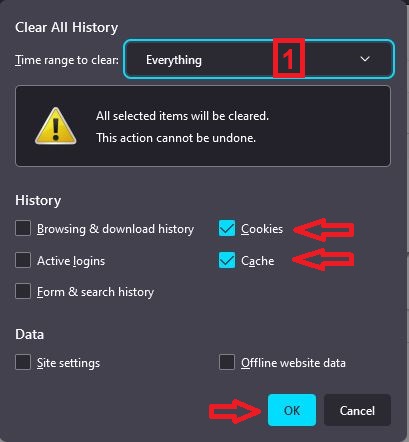The width and height of the screenshot is (409, 442).
Task: Click the History section heading
Action: tap(38, 201)
